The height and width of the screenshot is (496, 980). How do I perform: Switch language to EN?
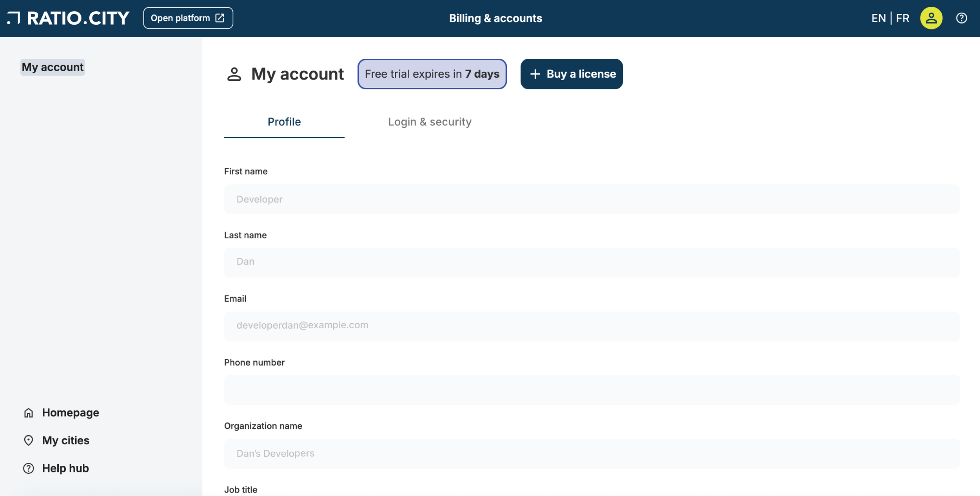[879, 18]
